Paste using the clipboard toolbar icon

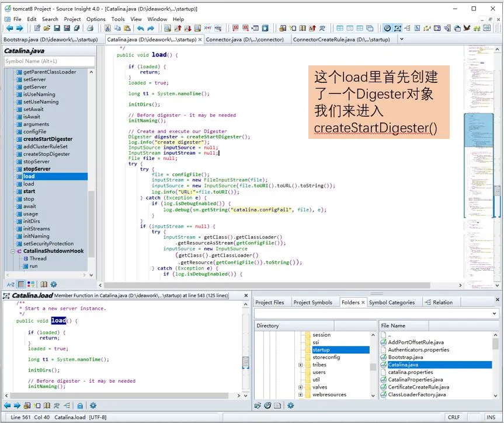point(127,28)
